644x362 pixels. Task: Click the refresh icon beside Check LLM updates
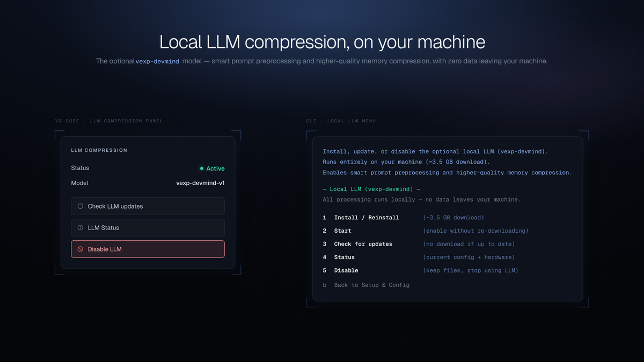(80, 206)
